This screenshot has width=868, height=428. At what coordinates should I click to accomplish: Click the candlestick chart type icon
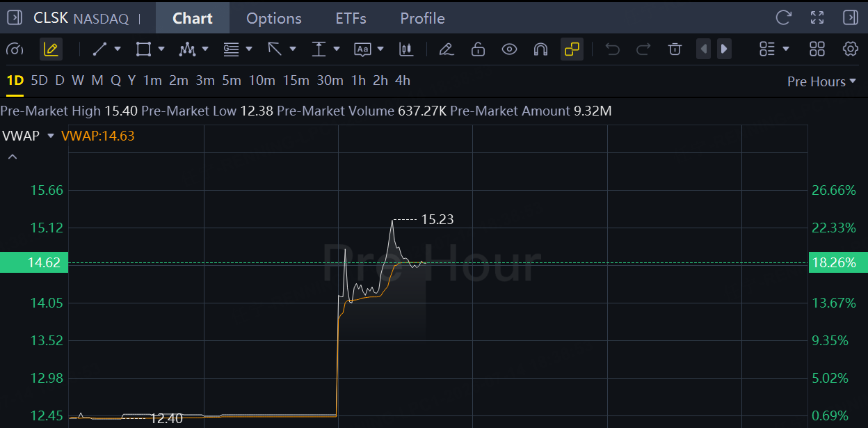click(x=406, y=49)
